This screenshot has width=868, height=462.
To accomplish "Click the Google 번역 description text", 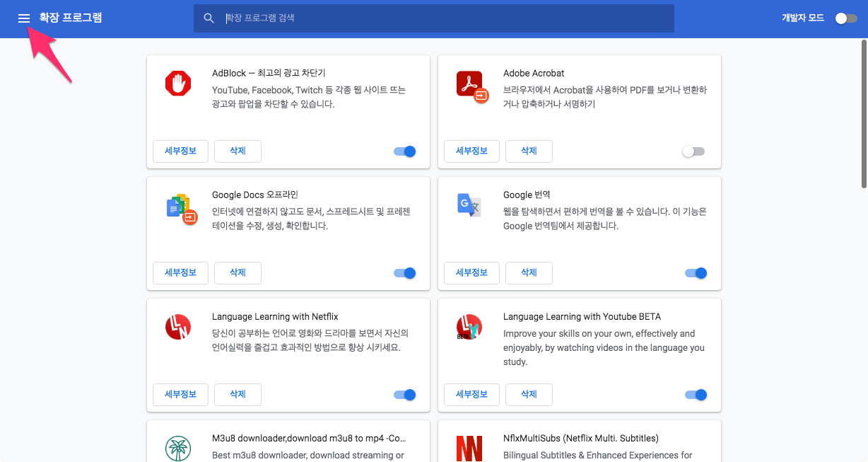I will (604, 219).
